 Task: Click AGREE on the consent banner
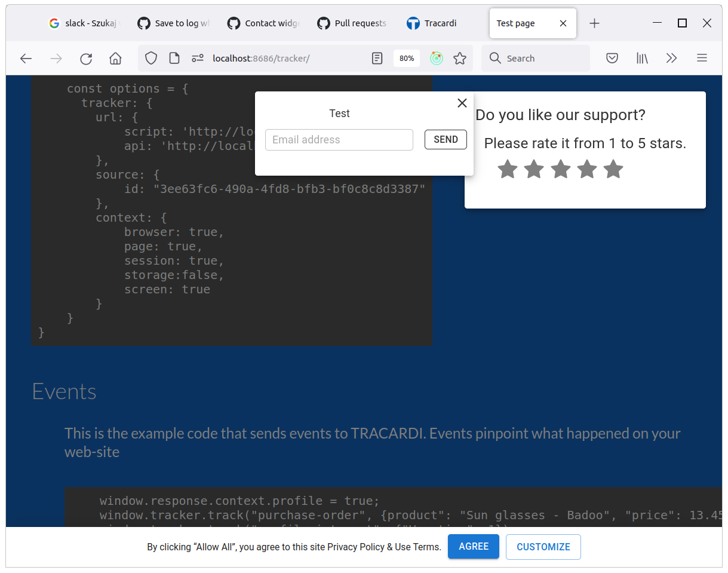click(x=473, y=546)
